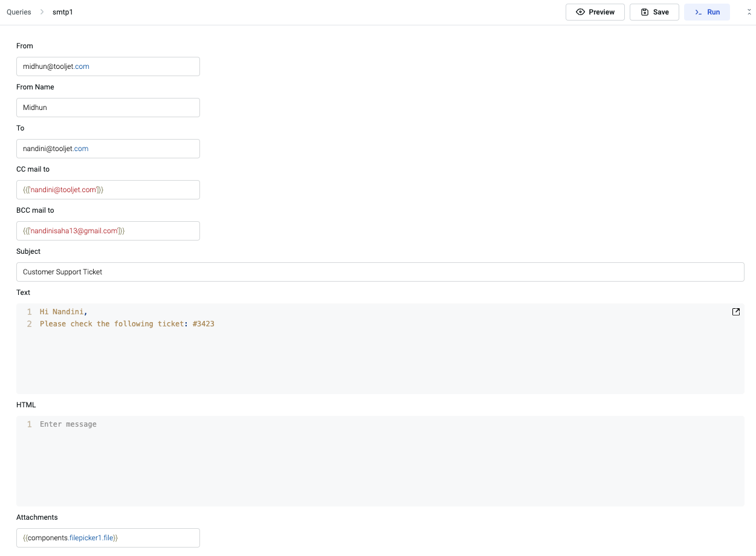756x556 pixels.
Task: Click the ticket #3423 line in Text editor
Action: [127, 324]
